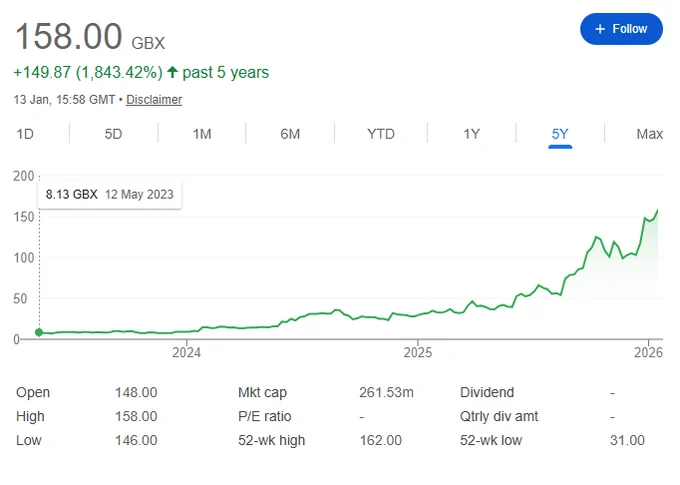Click the 13 Jan, 15:58 GMT timestamp
This screenshot has width=680, height=485.
tap(64, 100)
